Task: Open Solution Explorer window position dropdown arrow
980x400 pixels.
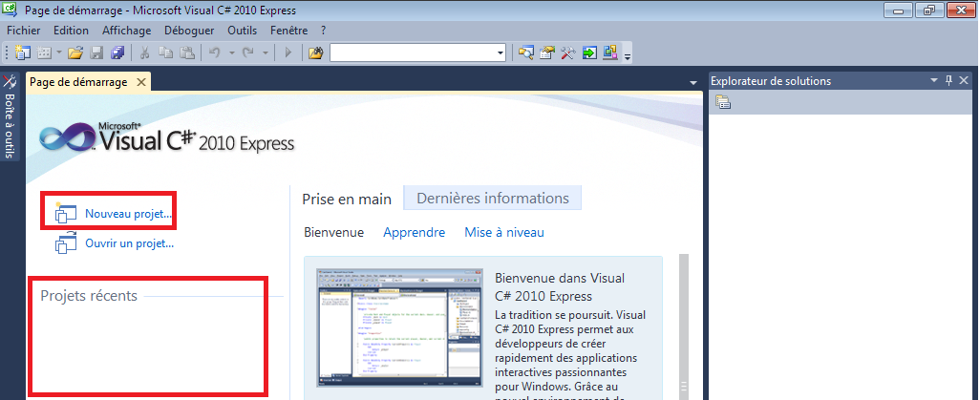Action: (934, 80)
